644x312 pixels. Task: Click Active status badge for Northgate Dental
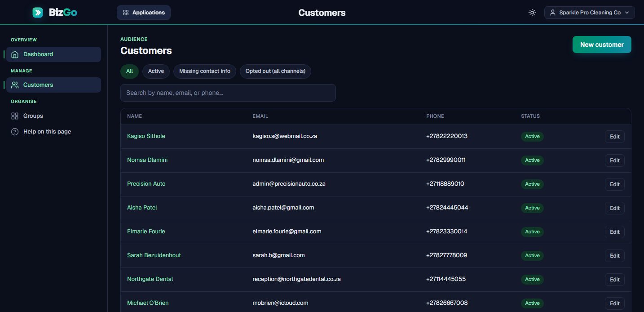click(532, 280)
